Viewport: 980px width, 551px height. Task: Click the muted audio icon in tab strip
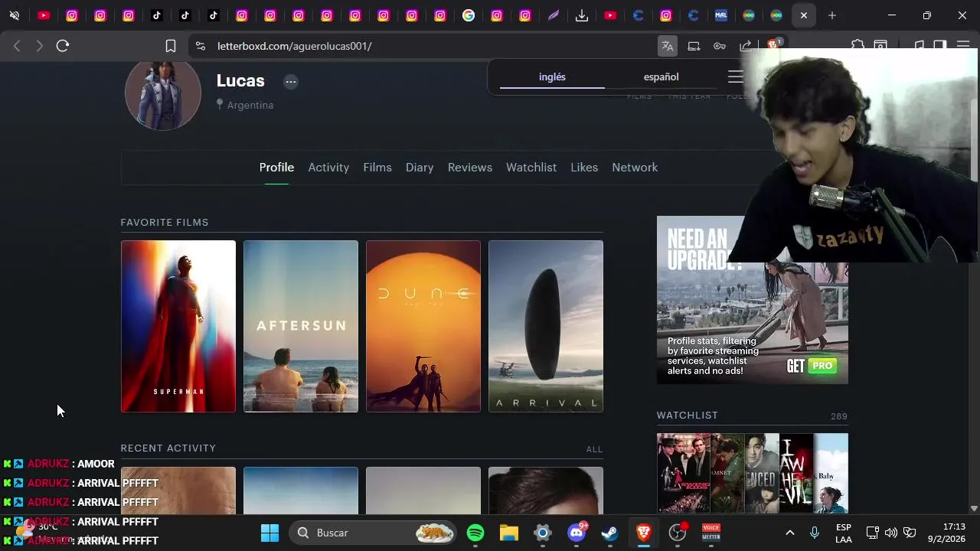pyautogui.click(x=15, y=15)
